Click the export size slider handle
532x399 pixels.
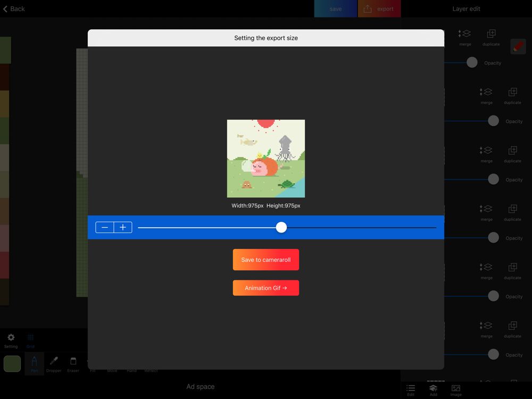[281, 228]
